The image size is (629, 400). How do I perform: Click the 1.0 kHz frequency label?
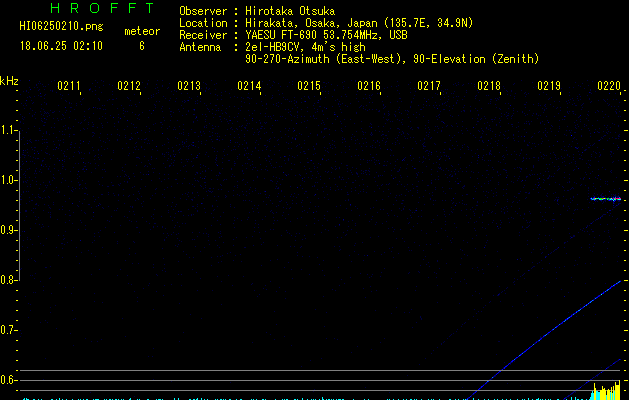point(8,180)
